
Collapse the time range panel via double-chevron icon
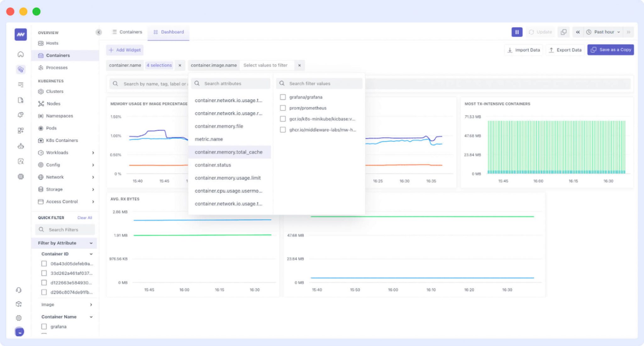point(578,32)
